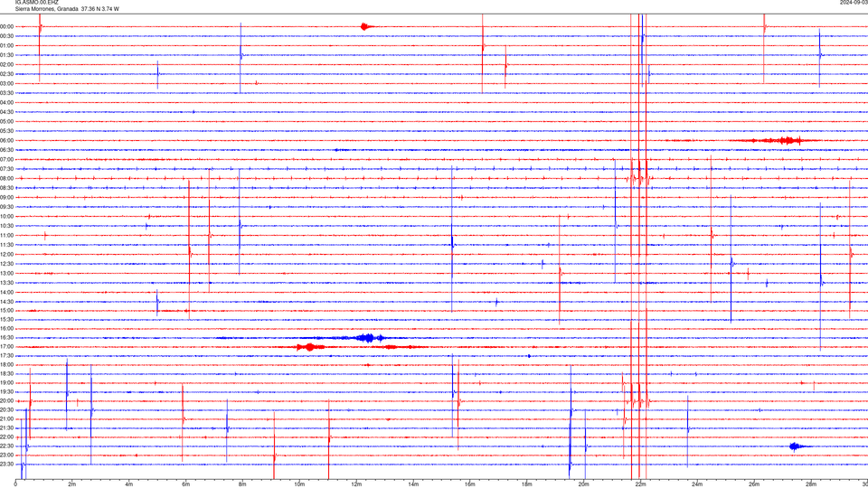This screenshot has height=488, width=868.
Task: Click the 16m mark on the time axis
Action: coord(470,484)
